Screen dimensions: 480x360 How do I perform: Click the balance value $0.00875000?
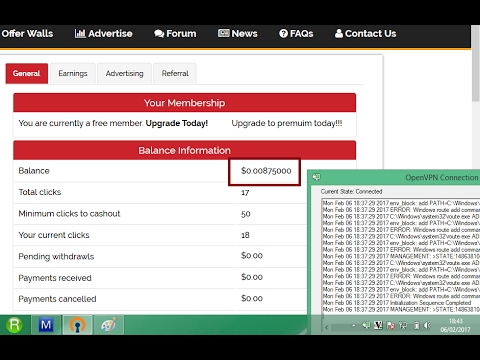(266, 171)
